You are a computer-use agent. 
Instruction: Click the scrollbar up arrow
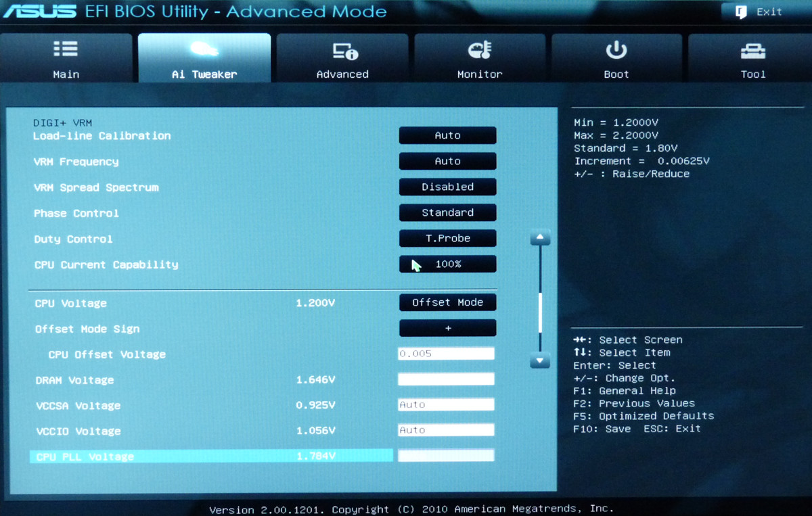[x=540, y=238]
